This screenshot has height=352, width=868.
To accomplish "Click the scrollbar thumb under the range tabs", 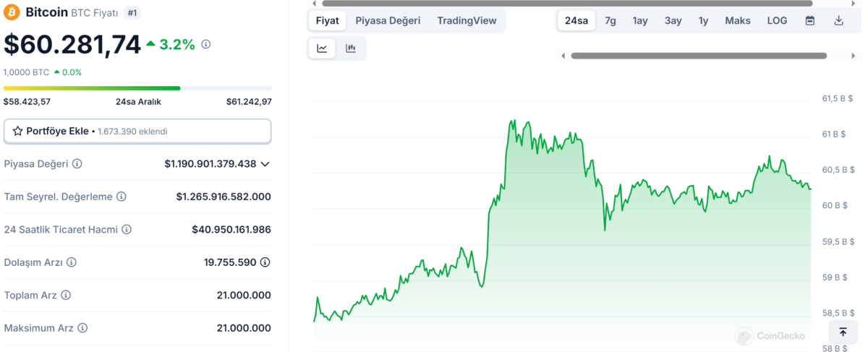I will click(699, 56).
